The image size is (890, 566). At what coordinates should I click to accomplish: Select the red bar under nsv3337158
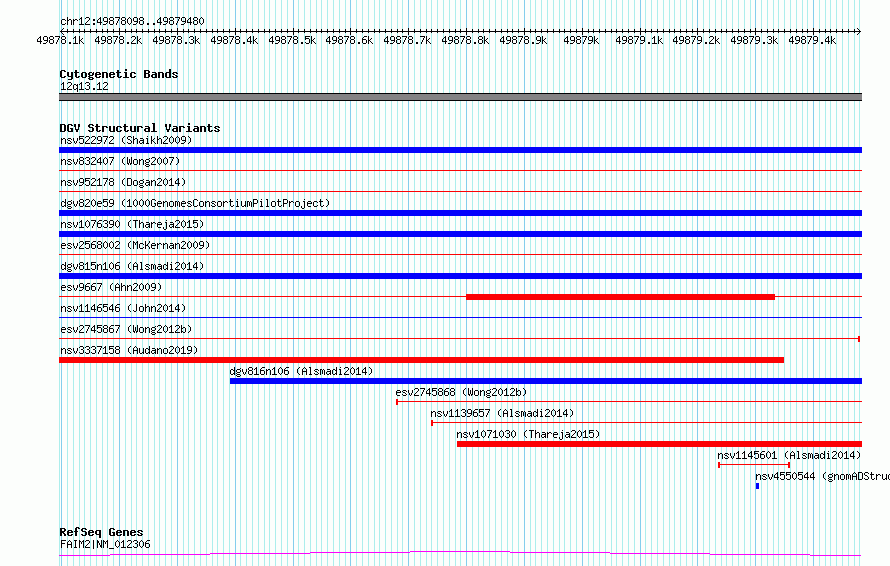point(421,360)
